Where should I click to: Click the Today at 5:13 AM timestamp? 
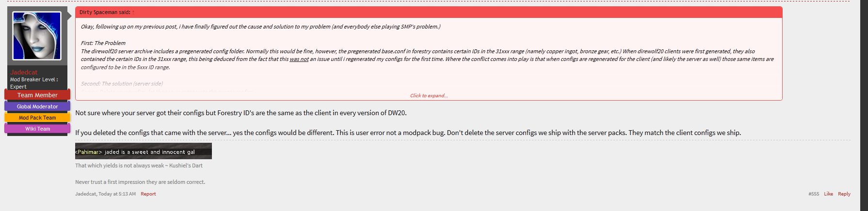tap(117, 194)
